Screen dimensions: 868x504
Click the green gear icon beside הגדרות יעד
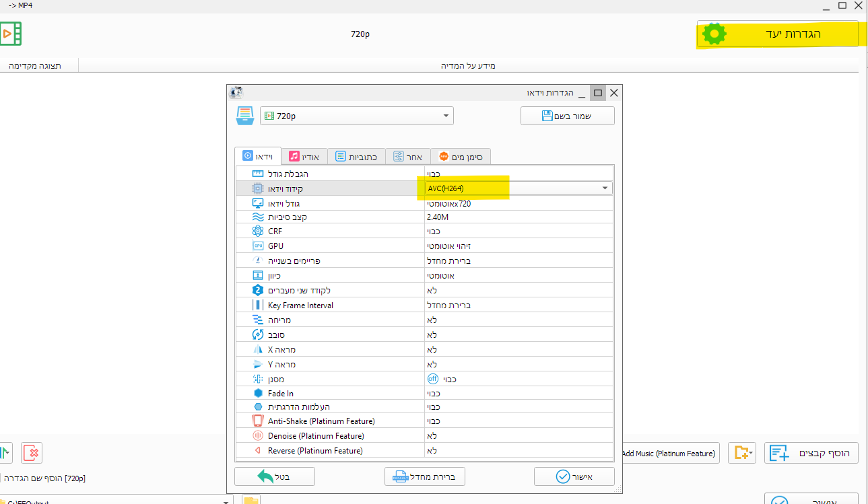714,34
